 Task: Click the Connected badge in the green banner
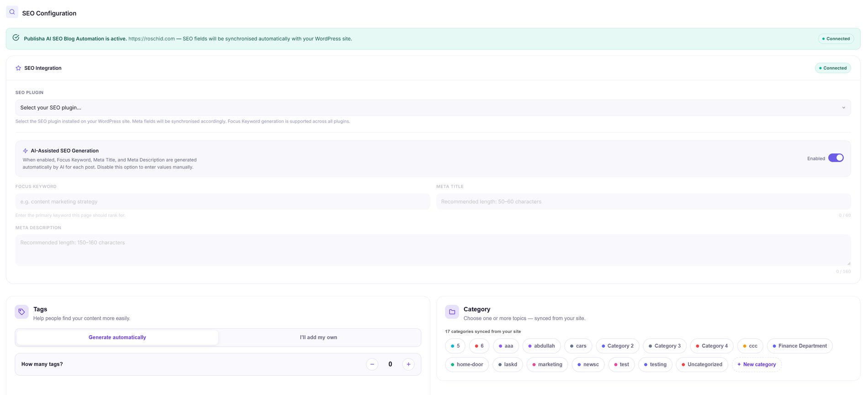[836, 39]
